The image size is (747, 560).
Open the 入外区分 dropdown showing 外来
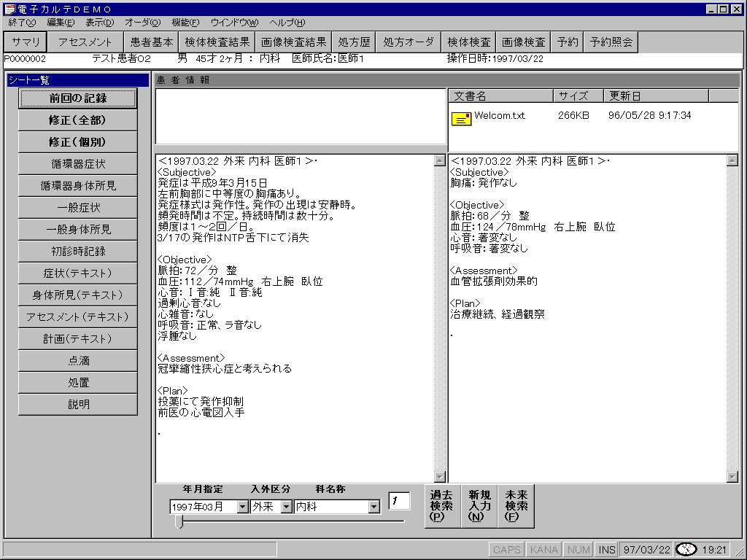[286, 507]
